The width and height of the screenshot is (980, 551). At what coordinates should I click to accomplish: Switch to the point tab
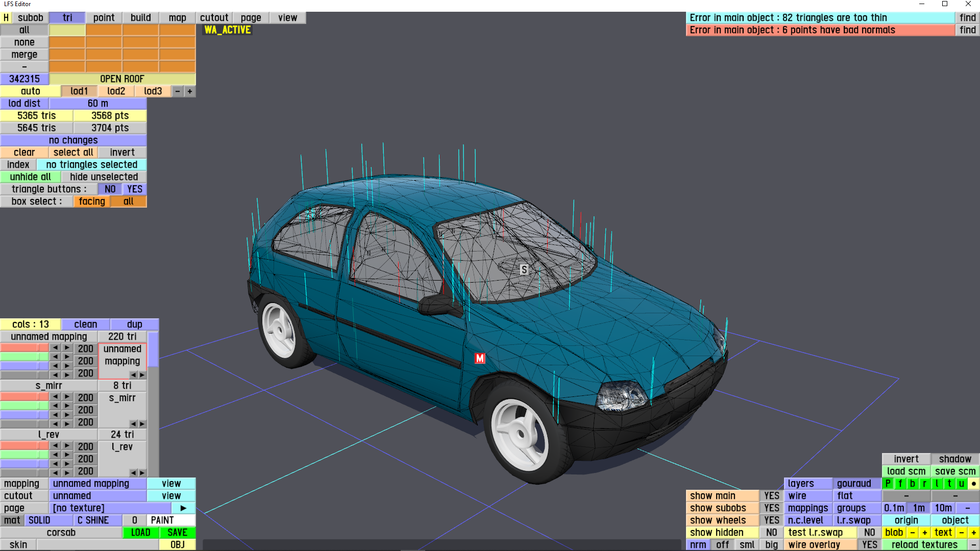click(x=104, y=18)
